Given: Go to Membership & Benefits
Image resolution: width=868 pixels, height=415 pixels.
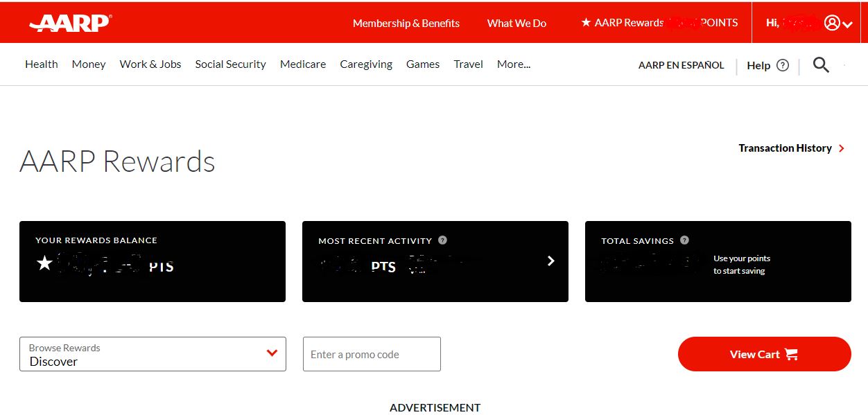Looking at the screenshot, I should pyautogui.click(x=406, y=23).
